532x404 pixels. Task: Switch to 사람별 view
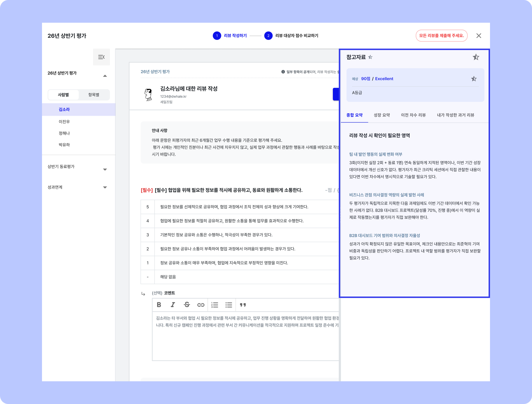click(63, 95)
